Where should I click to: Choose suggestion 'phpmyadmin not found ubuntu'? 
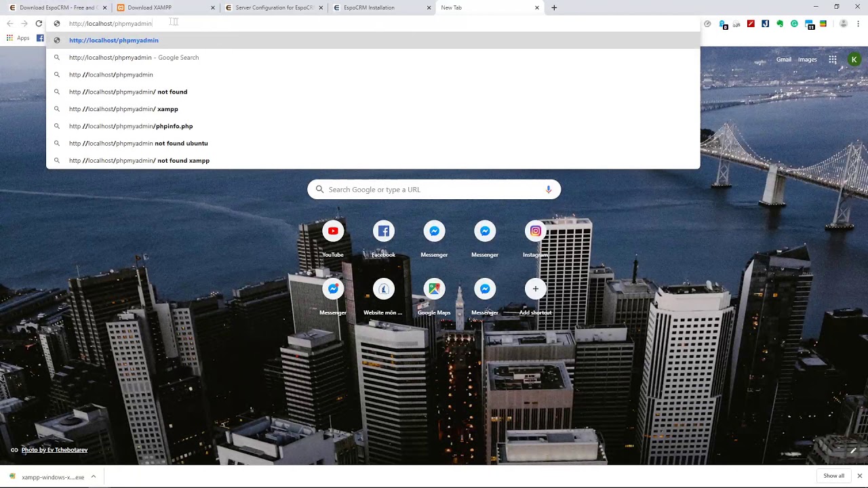(x=373, y=144)
